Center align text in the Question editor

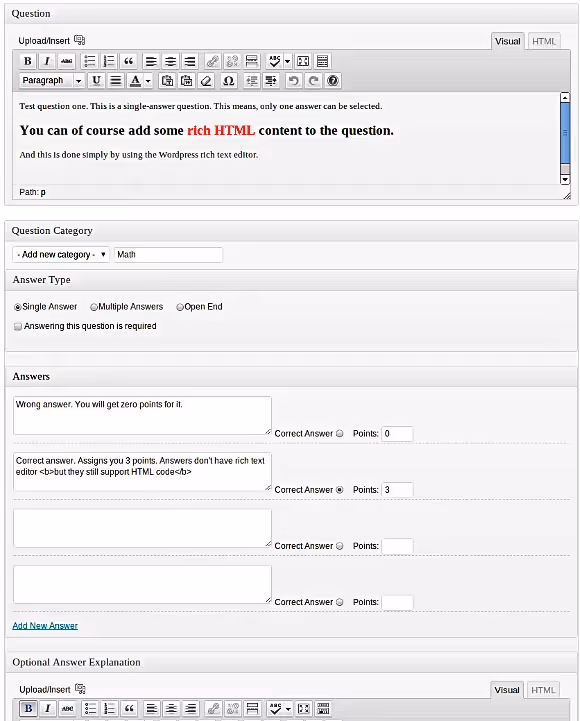click(x=171, y=61)
